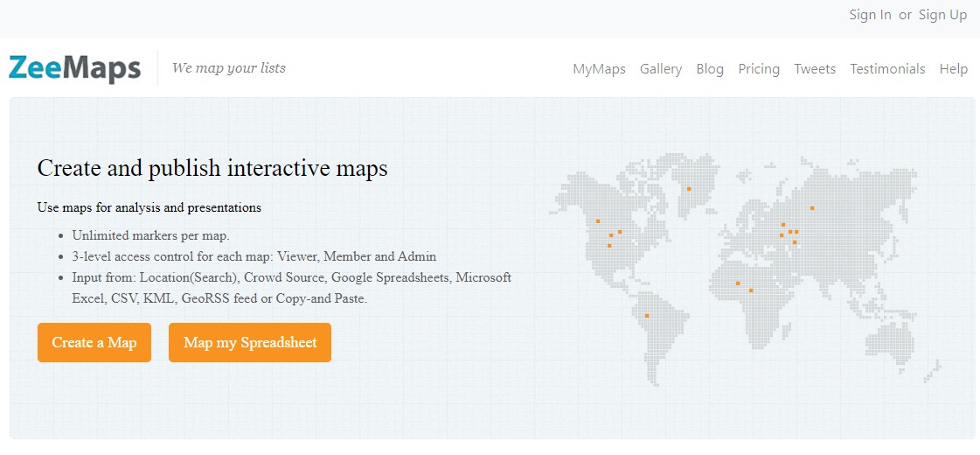
Task: Click the 'Create and publish interactive maps' heading
Action: tap(212, 168)
